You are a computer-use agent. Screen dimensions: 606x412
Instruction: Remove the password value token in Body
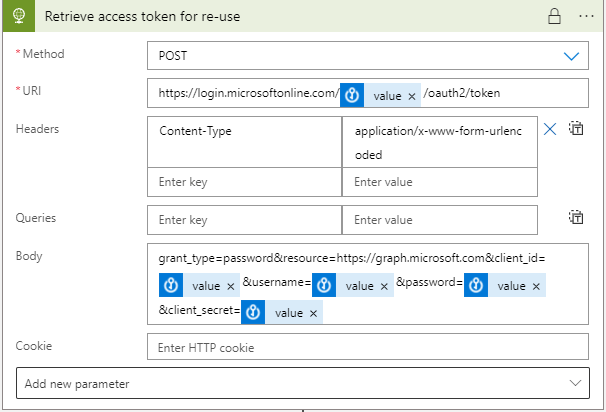pos(536,286)
